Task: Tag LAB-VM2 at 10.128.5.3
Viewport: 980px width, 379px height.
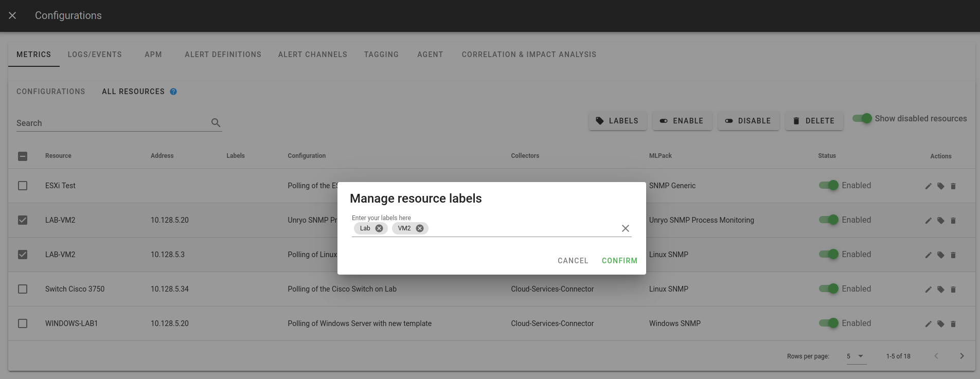Action: pos(941,255)
